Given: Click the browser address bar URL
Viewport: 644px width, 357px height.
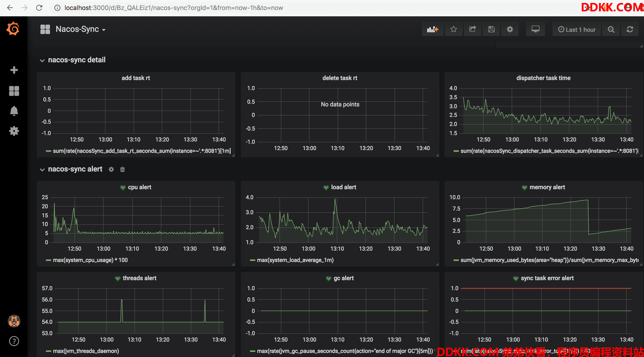Looking at the screenshot, I should 174,8.
